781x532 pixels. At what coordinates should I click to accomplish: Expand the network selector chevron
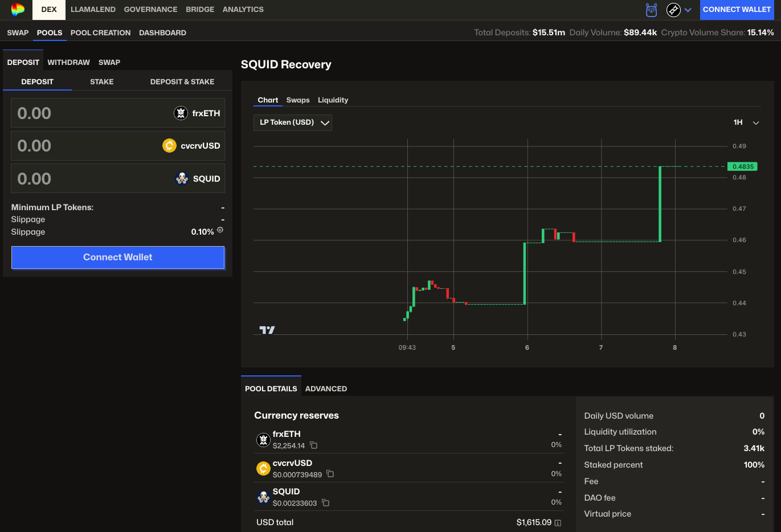(x=688, y=10)
